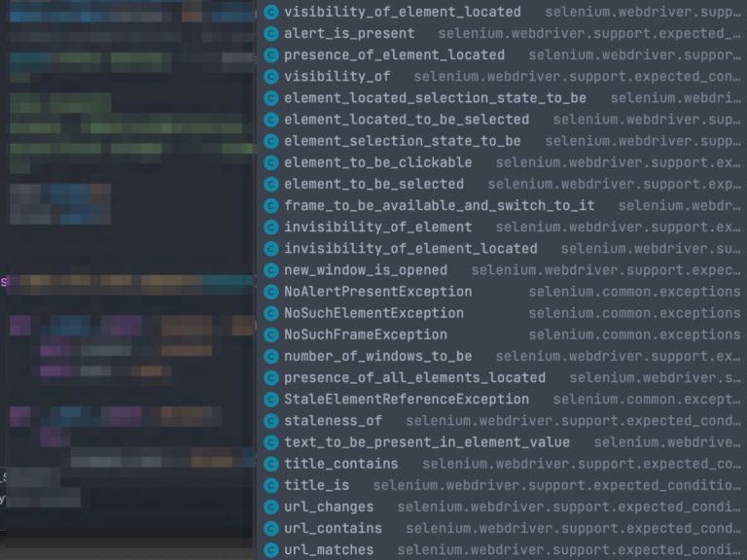This screenshot has height=560, width=747.
Task: Pick the text_to_be_present_in_element_value suggestion
Action: point(427,442)
